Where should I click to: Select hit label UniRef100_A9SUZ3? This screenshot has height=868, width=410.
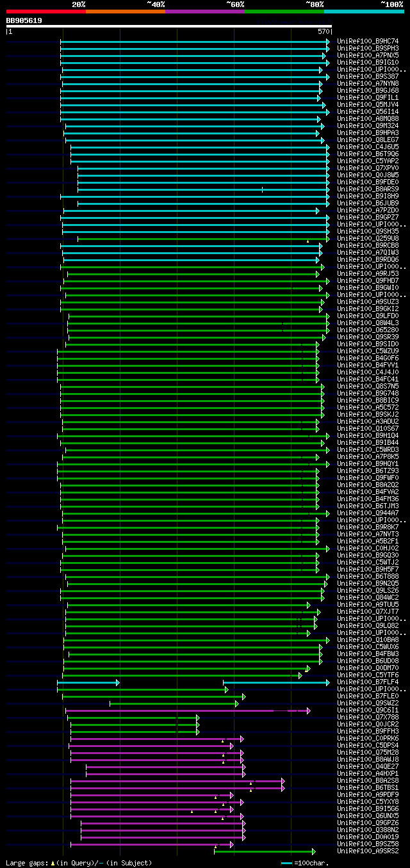(x=368, y=302)
